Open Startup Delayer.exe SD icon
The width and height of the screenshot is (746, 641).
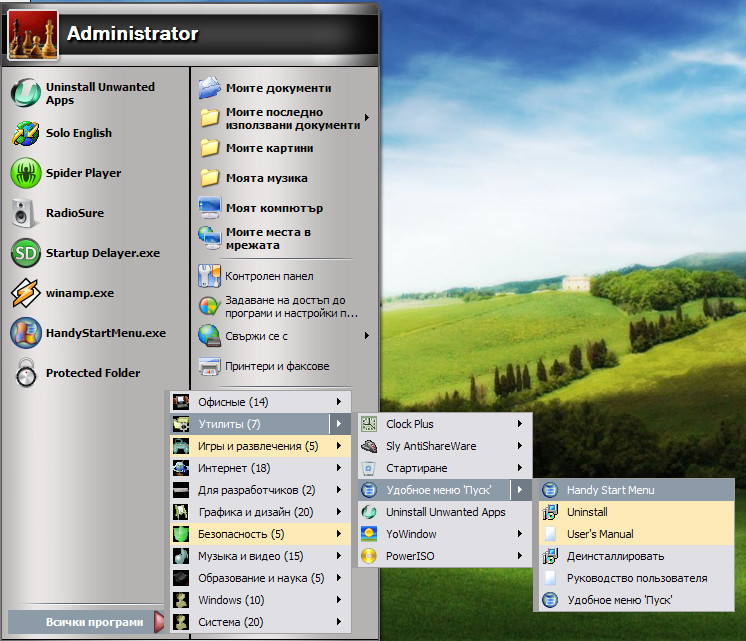[26, 253]
